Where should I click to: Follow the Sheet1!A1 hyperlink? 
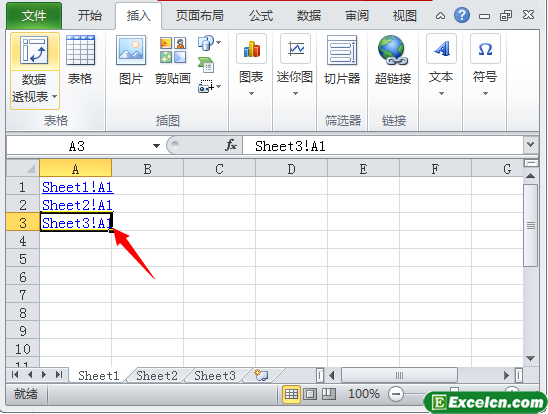click(78, 187)
